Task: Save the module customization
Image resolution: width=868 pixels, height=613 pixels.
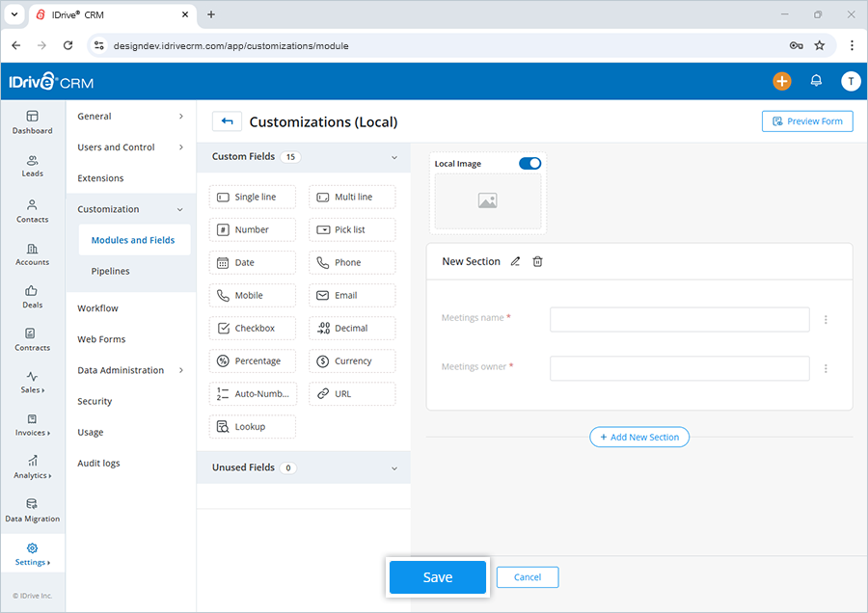Action: (x=437, y=576)
